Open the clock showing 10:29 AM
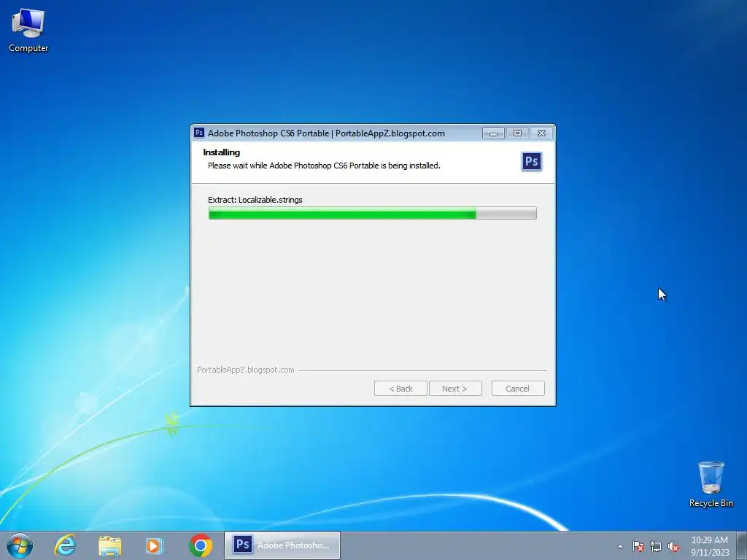747x560 pixels. (709, 546)
